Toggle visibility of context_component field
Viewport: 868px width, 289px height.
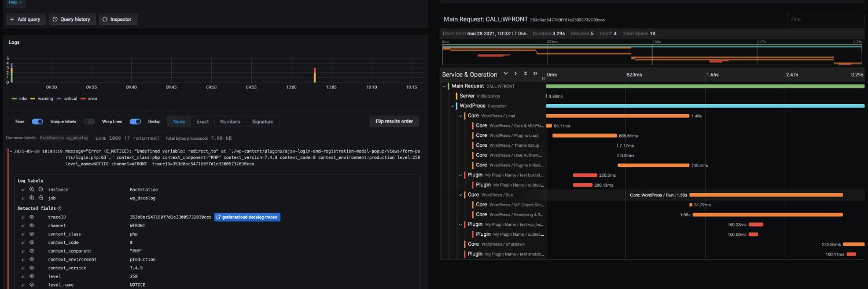coord(32,251)
